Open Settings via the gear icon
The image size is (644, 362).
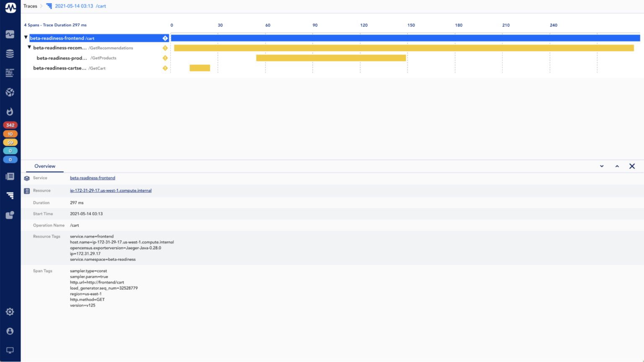10,312
